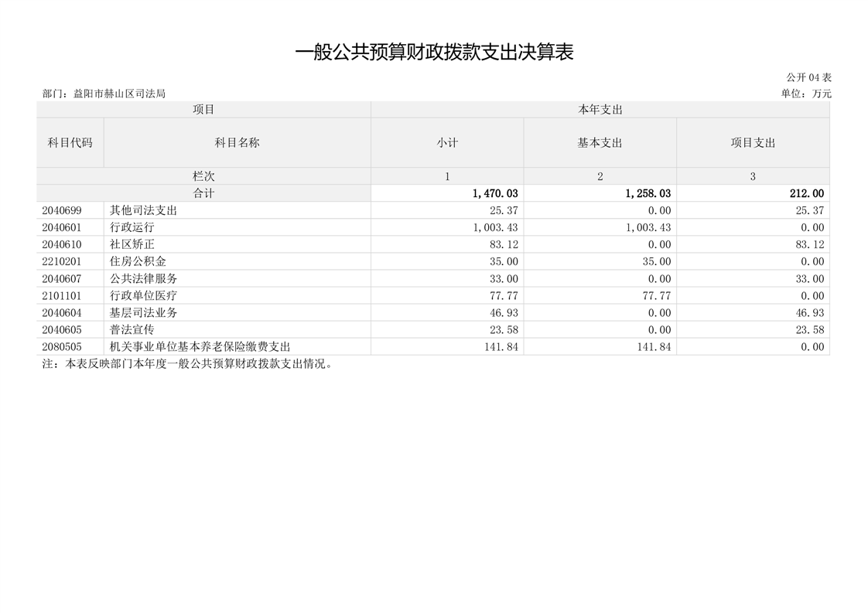Select the 小计 column header

(447, 143)
